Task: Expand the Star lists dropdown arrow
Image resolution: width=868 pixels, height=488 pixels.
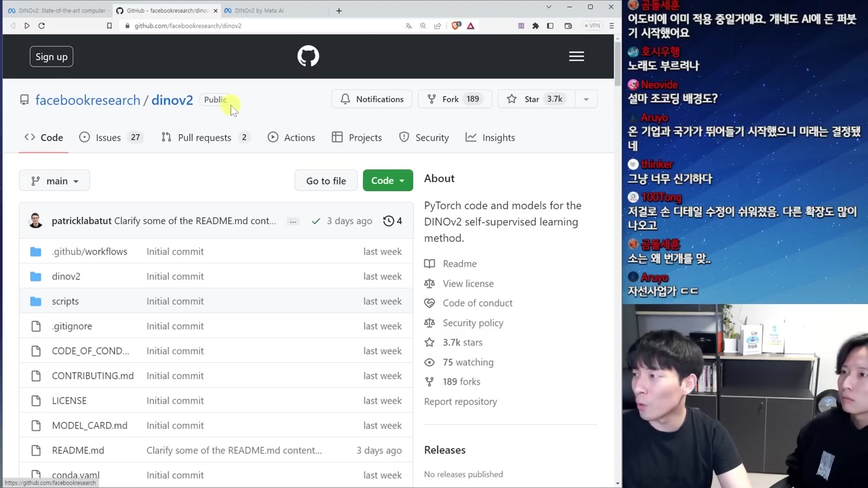Action: tap(586, 99)
